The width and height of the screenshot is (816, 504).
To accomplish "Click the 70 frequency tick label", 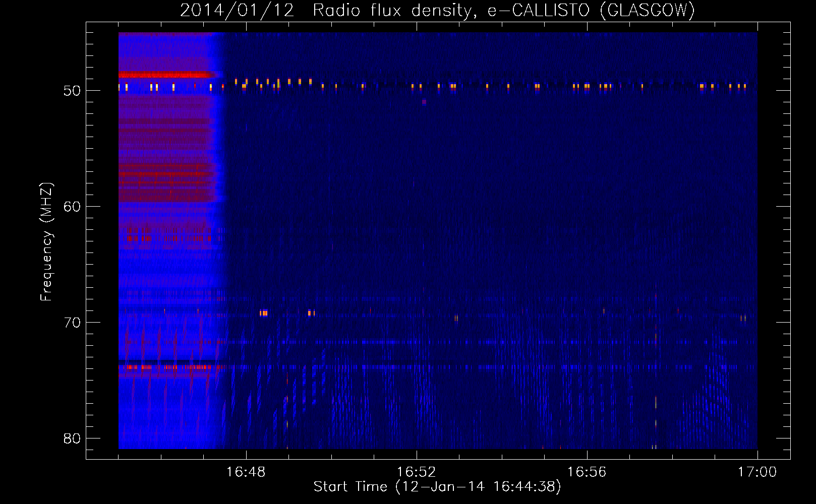I will pos(72,323).
